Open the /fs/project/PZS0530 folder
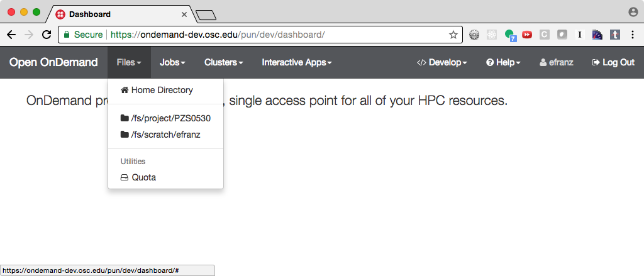 coord(165,118)
